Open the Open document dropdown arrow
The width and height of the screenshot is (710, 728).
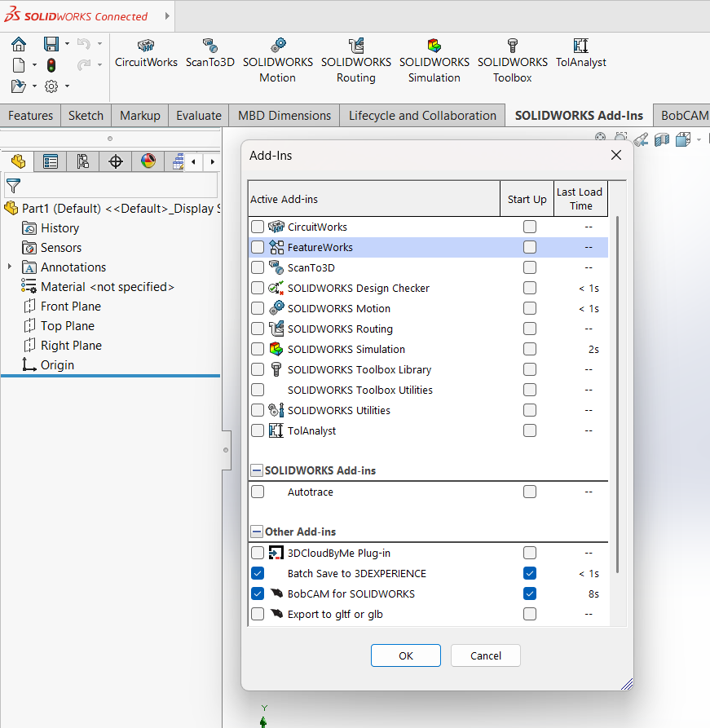[x=34, y=86]
